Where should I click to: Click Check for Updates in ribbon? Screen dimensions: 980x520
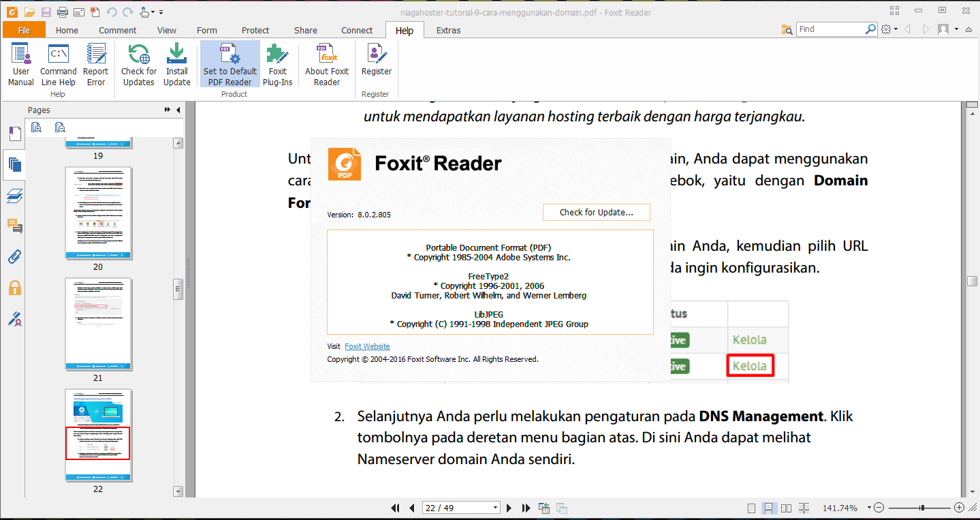tap(139, 65)
